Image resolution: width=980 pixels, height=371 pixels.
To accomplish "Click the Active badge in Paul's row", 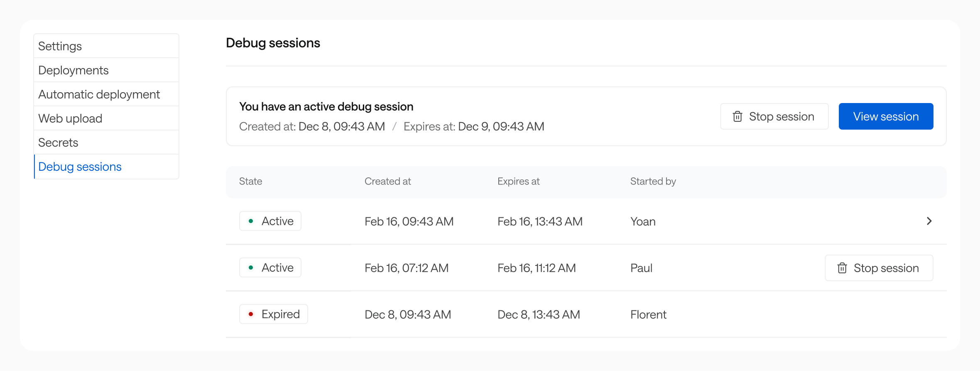I will [270, 268].
